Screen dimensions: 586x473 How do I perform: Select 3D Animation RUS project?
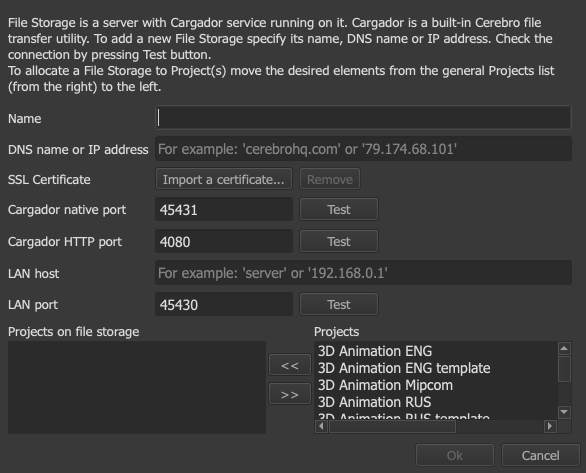click(374, 402)
